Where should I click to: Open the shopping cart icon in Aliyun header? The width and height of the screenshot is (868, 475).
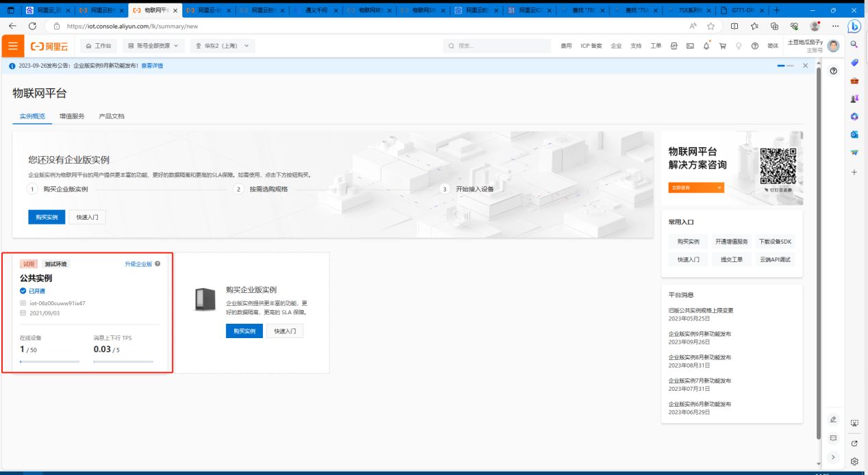(x=722, y=46)
